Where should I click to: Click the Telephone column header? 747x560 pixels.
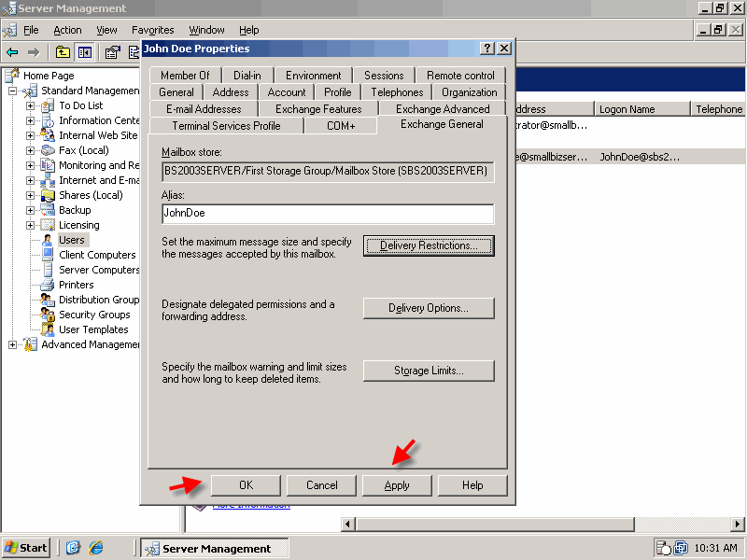click(x=718, y=109)
